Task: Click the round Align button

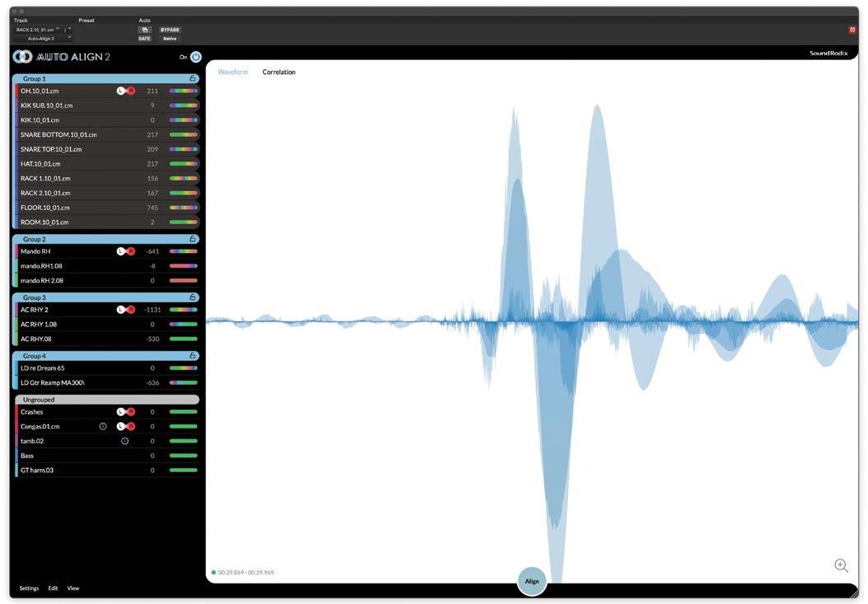Action: (x=532, y=581)
